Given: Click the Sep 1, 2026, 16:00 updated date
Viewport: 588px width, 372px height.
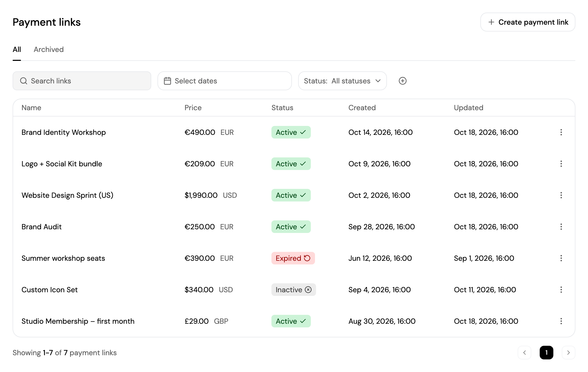Looking at the screenshot, I should point(484,258).
